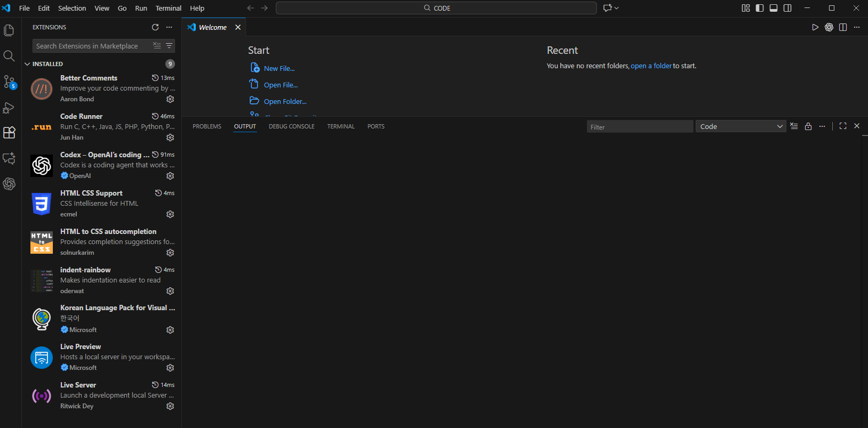Toggle secondary side bar visibility

click(x=787, y=8)
